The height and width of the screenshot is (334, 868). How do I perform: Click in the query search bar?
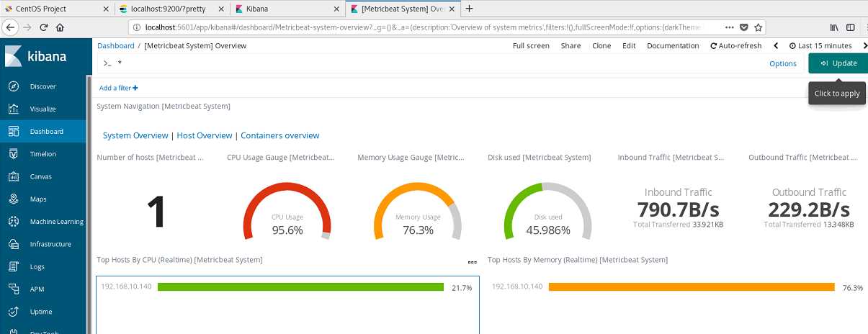(x=432, y=63)
